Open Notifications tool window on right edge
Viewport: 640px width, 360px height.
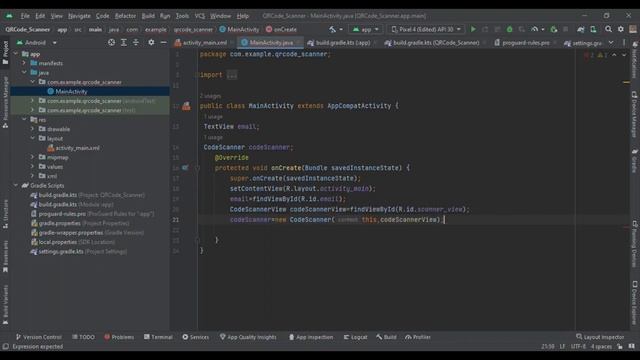(x=634, y=59)
